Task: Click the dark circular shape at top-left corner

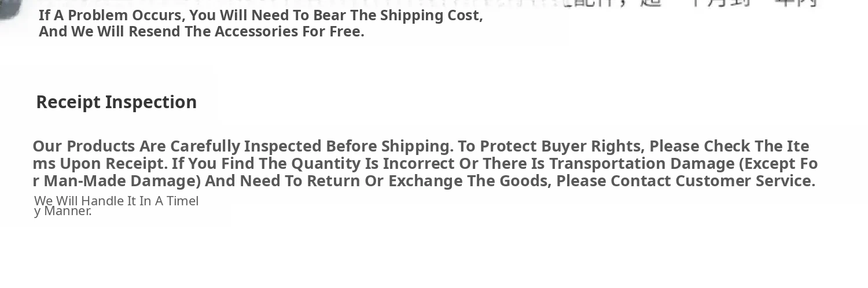Action: (9, 8)
